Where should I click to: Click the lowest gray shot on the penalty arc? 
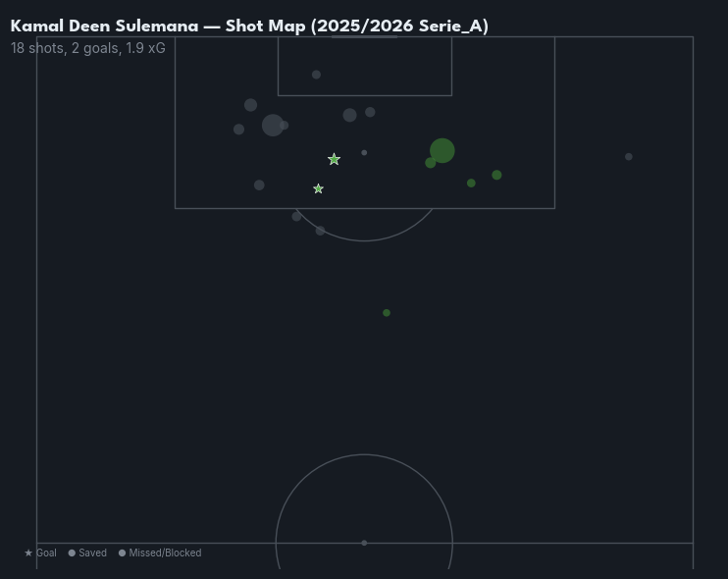[320, 231]
